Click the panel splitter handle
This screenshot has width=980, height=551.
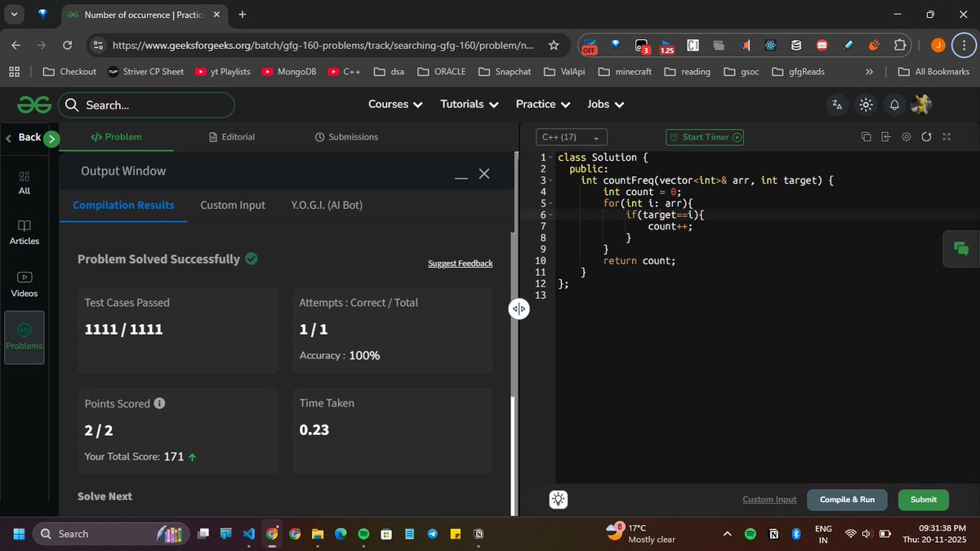click(x=519, y=309)
